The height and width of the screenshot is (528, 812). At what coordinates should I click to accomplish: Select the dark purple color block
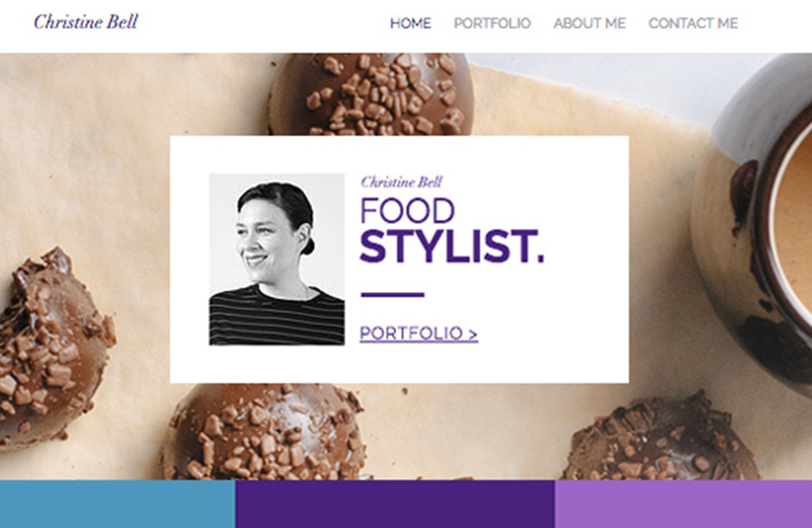(x=395, y=504)
